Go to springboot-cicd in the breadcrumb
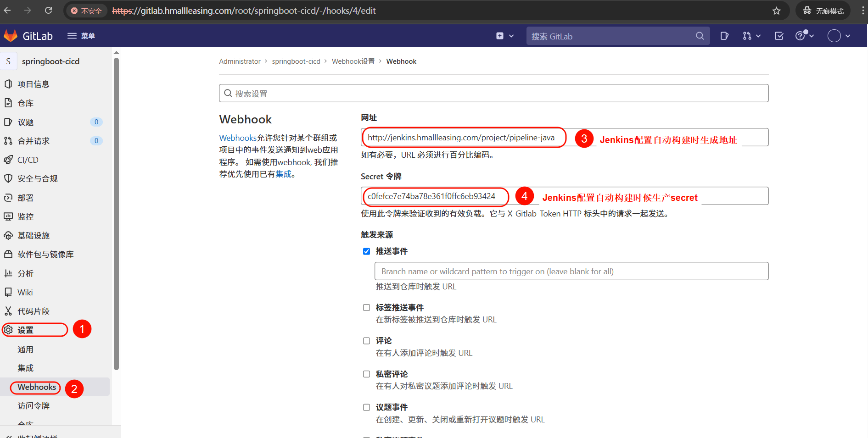This screenshot has height=438, width=868. pos(296,61)
